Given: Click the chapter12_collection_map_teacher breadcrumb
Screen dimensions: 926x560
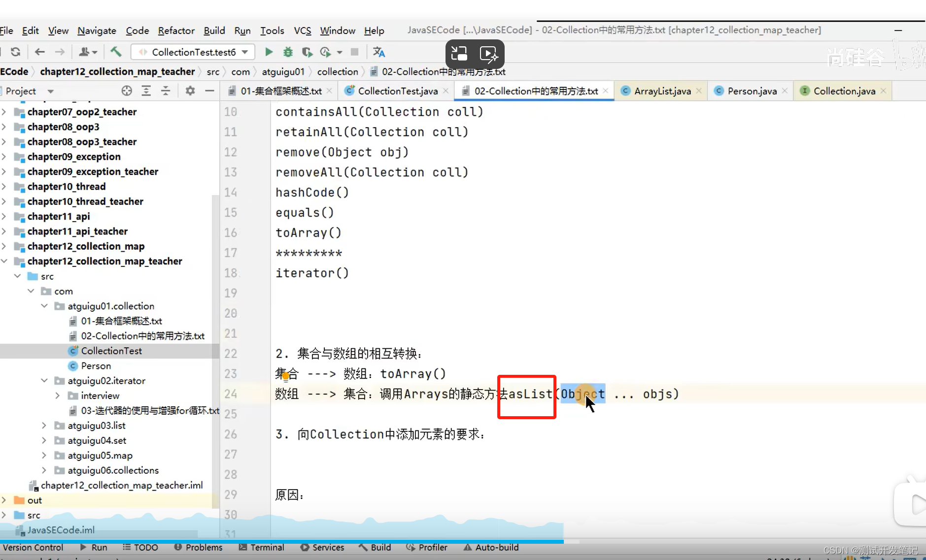Looking at the screenshot, I should click(x=117, y=72).
